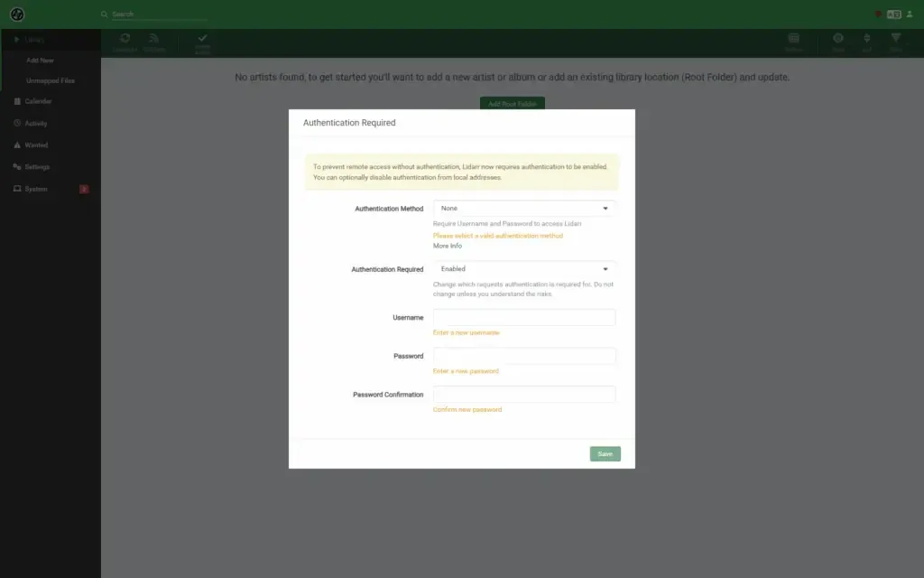Click the Add Root Folder button
Screen dimensions: 924x578
[512, 104]
